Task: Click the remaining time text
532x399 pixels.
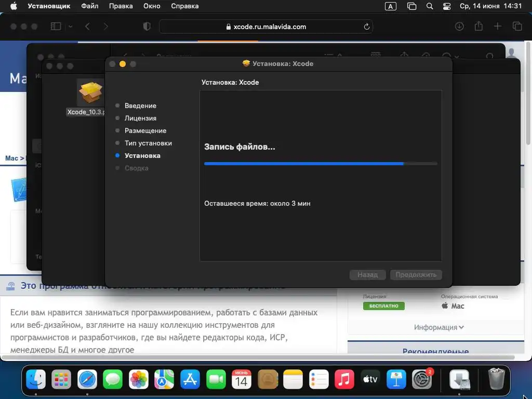Action: click(257, 204)
